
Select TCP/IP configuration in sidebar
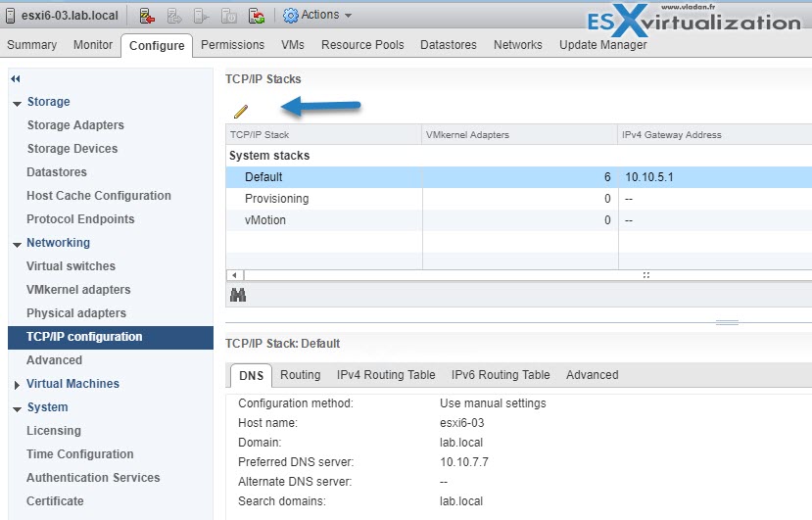pos(111,337)
